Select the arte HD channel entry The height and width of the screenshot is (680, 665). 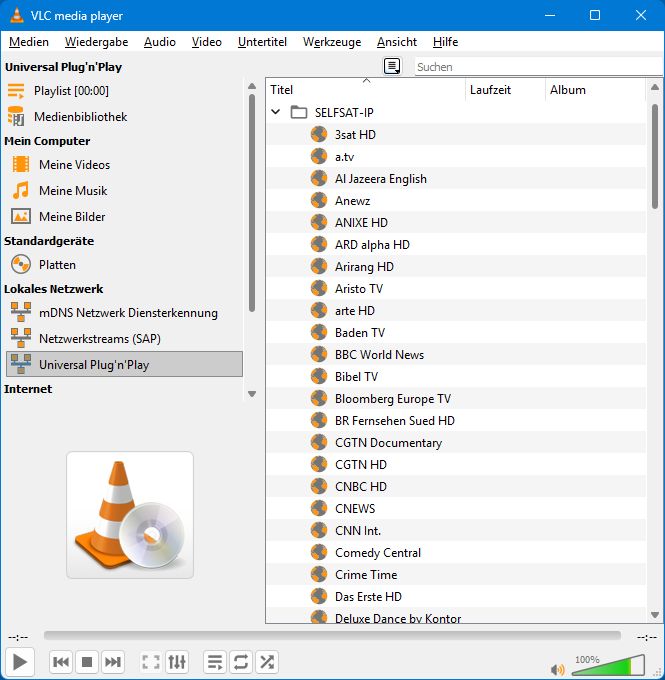(x=355, y=310)
